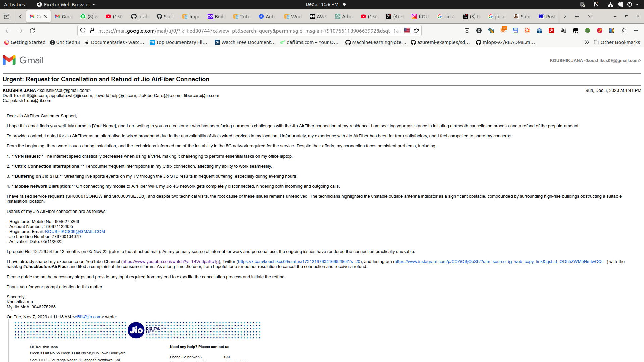Image resolution: width=644 pixels, height=362 pixels.
Task: Open the YouTube watch link in email
Action: (171, 262)
